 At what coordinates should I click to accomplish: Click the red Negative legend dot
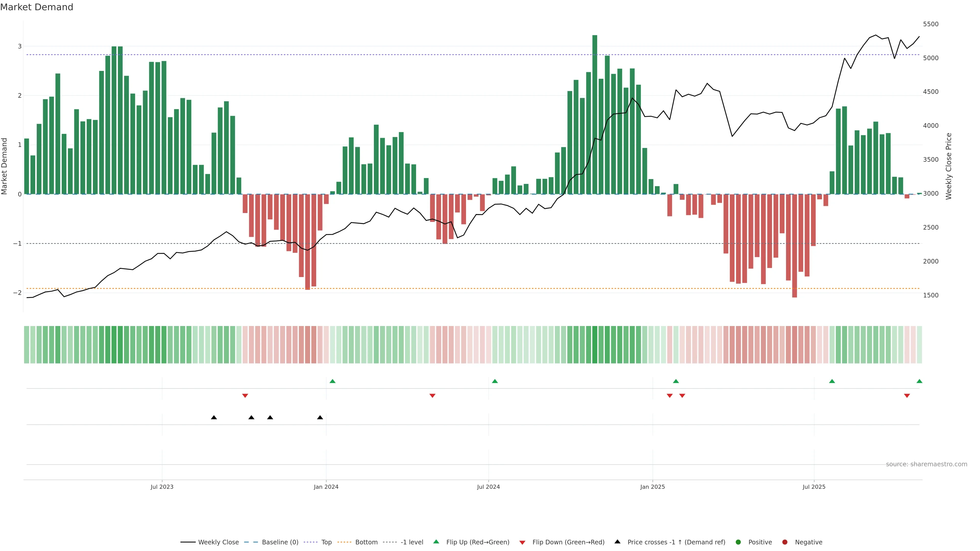click(x=785, y=542)
